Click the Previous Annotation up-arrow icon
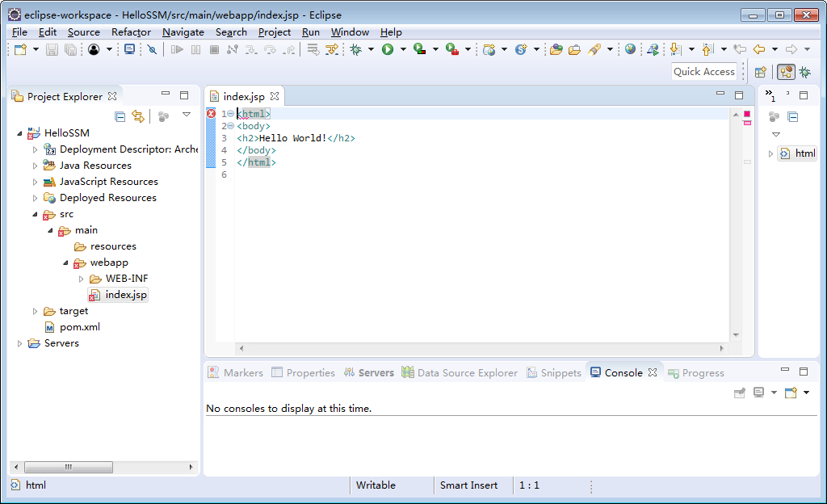Screen dimensions: 827x504 point(707,49)
